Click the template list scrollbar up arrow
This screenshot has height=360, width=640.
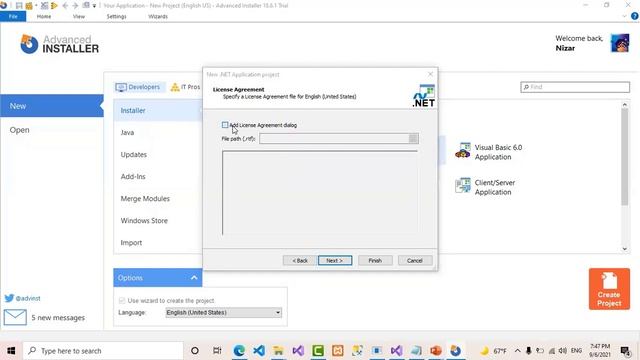pyautogui.click(x=624, y=105)
